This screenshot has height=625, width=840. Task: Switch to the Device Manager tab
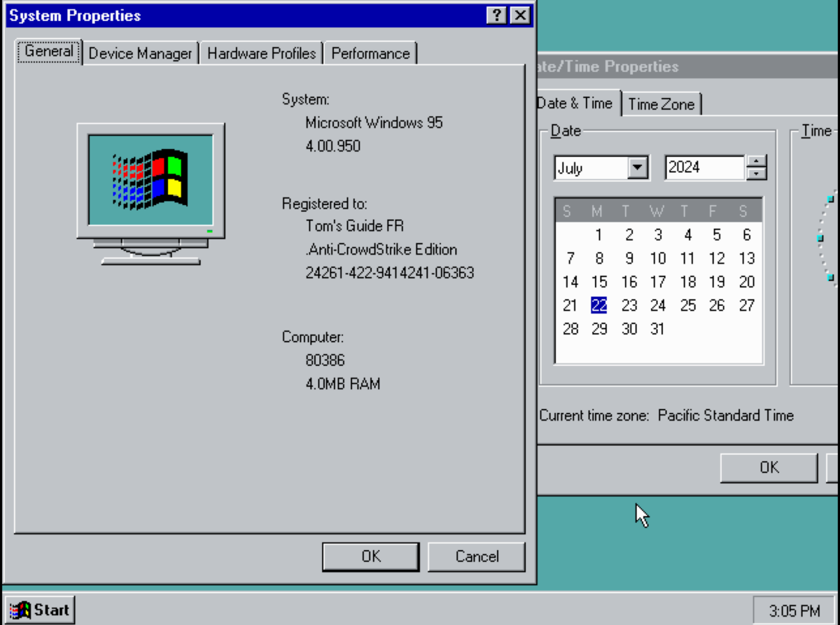coord(140,54)
